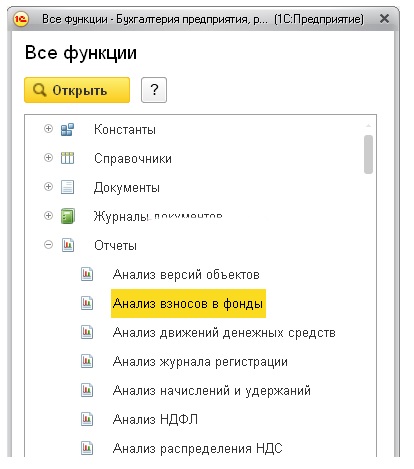Select Анализ НДФЛ report
Screen dimensions: 414x469
[155, 419]
